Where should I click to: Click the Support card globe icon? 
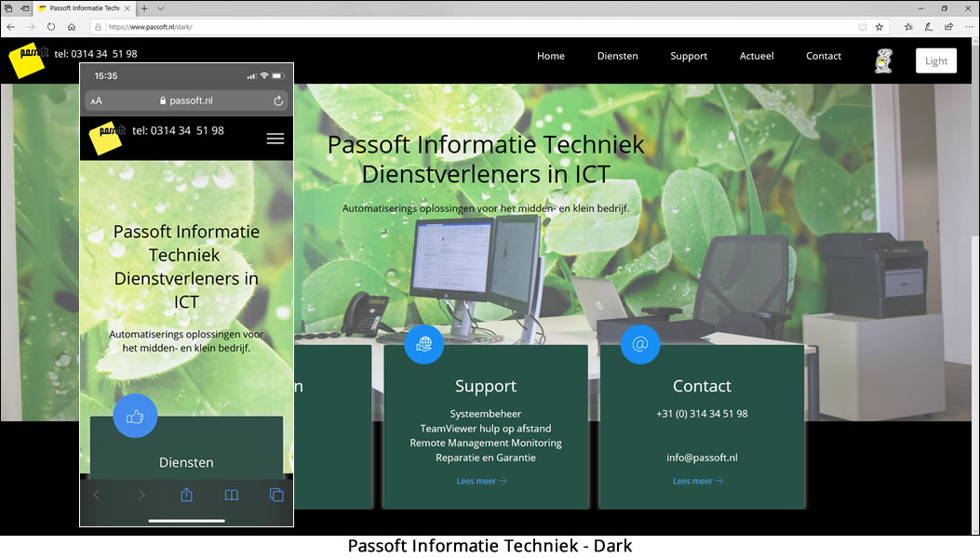point(423,344)
